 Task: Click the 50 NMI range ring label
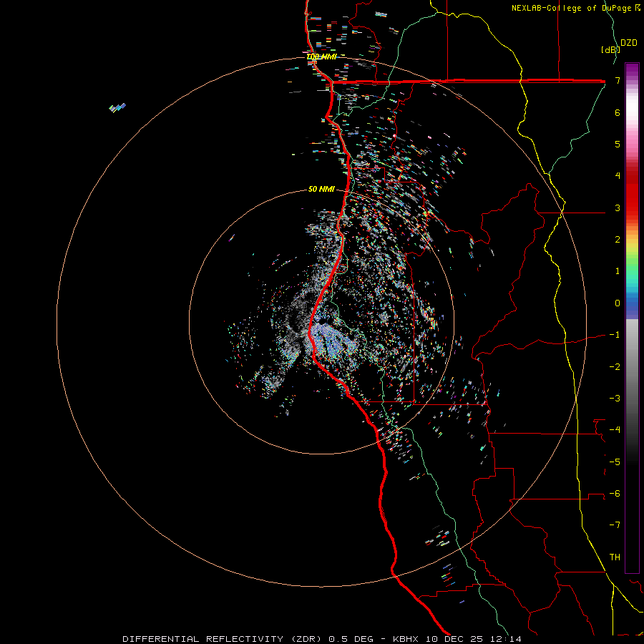click(321, 189)
